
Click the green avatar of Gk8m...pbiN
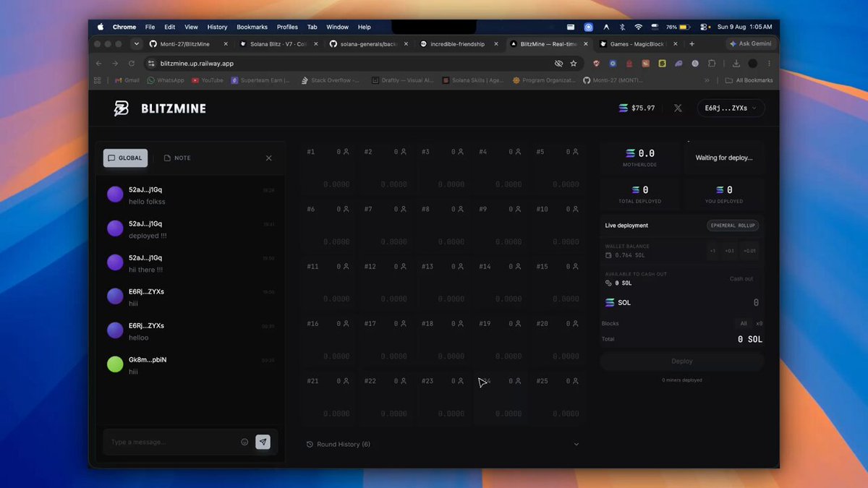(115, 364)
